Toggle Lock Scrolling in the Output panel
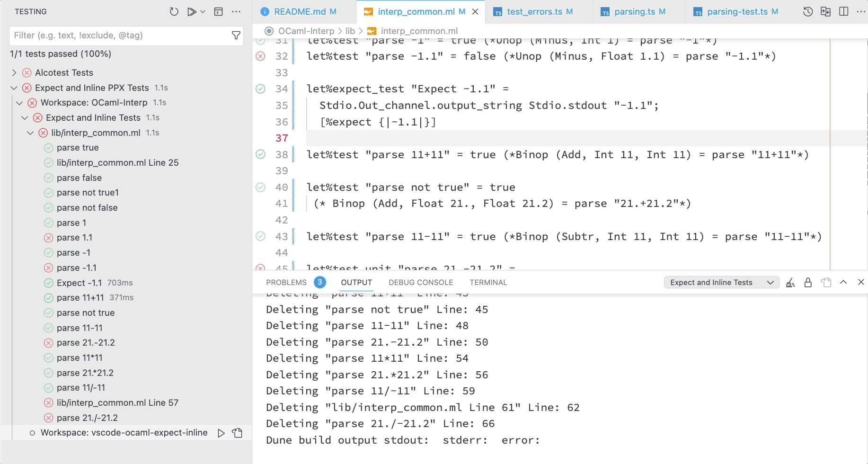868x464 pixels. tap(808, 282)
